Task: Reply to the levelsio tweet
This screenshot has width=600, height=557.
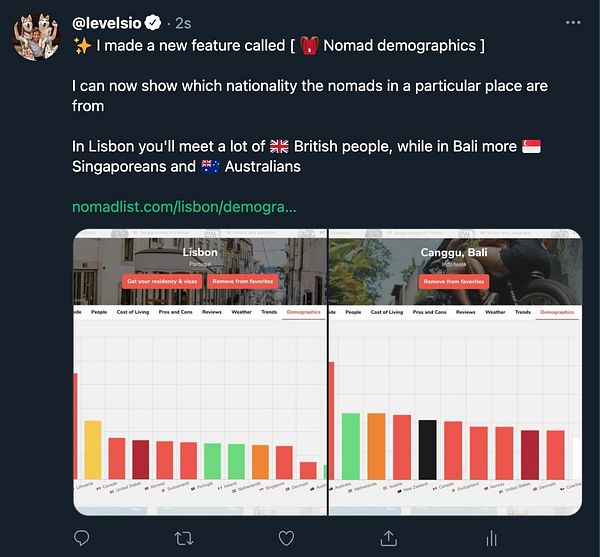Action: pos(82,538)
